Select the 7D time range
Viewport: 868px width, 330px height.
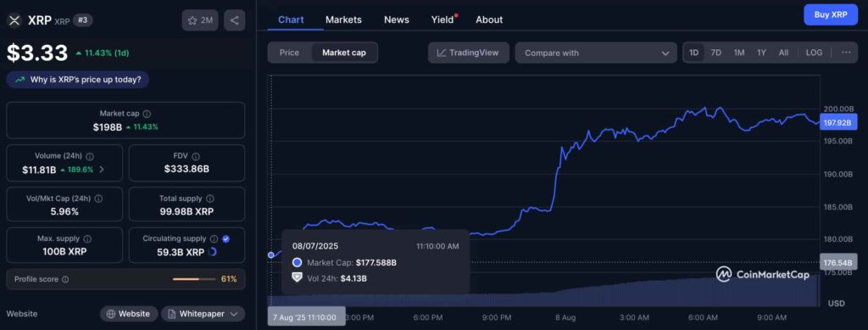tap(715, 53)
